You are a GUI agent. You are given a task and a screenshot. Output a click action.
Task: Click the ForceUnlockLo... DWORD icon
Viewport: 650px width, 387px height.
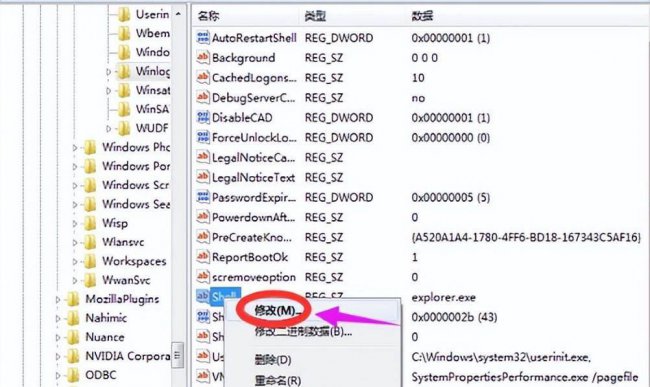(203, 137)
